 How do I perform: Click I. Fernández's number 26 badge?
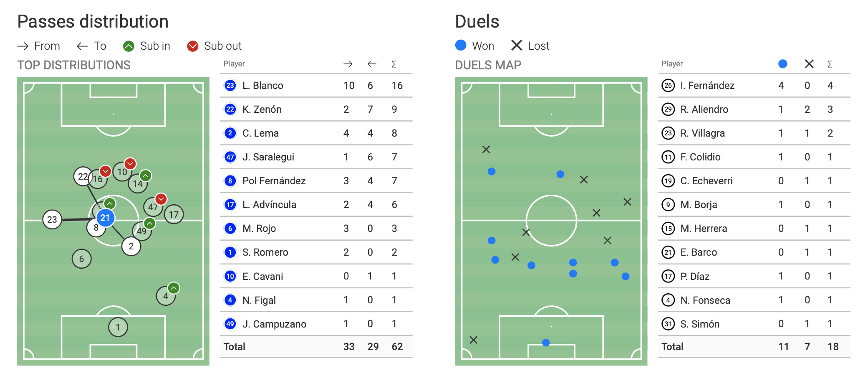(x=668, y=86)
